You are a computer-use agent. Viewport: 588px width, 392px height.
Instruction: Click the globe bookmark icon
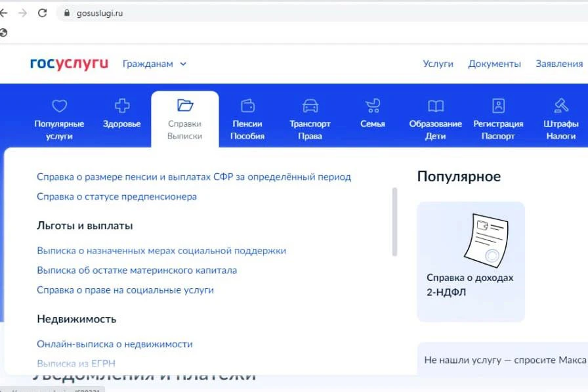3,33
